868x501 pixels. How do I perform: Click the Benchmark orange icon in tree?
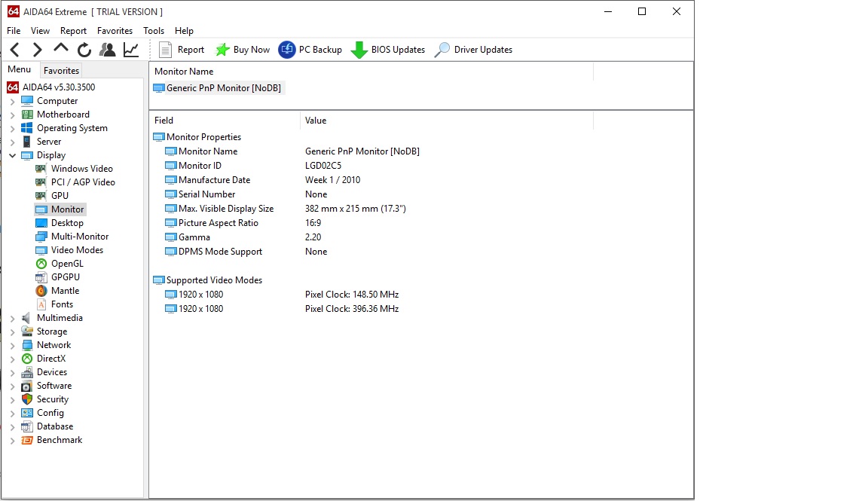[x=26, y=441]
